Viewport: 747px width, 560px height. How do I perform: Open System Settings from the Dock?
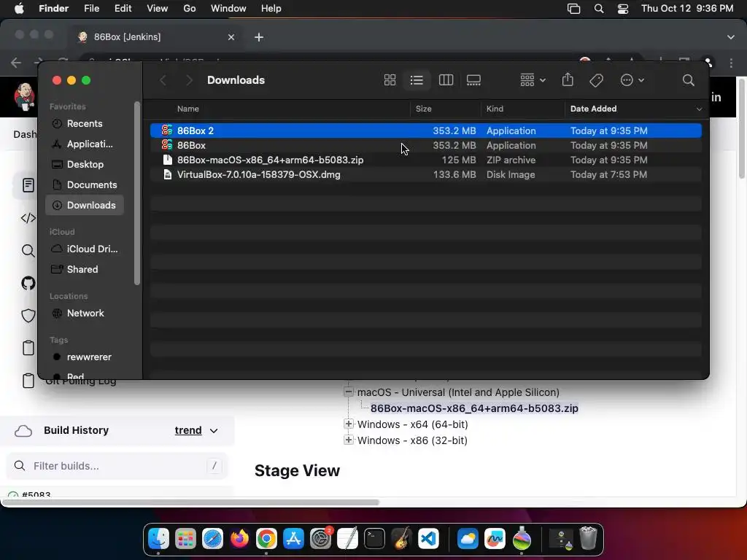coord(321,539)
